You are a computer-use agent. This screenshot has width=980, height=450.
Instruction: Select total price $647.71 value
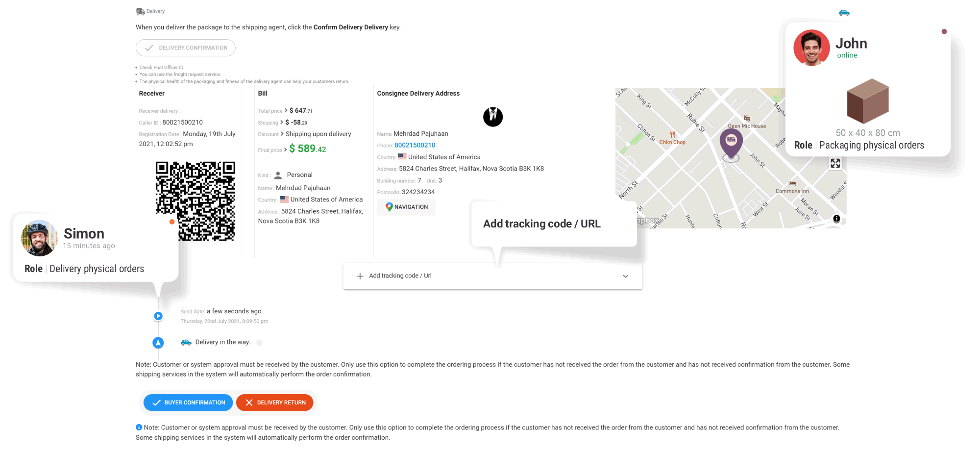pos(301,111)
